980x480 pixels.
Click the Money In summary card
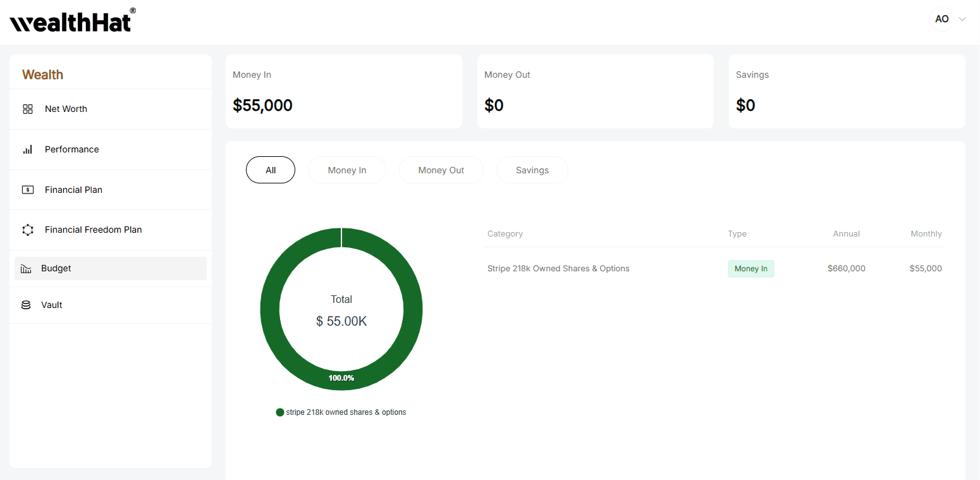coord(344,92)
